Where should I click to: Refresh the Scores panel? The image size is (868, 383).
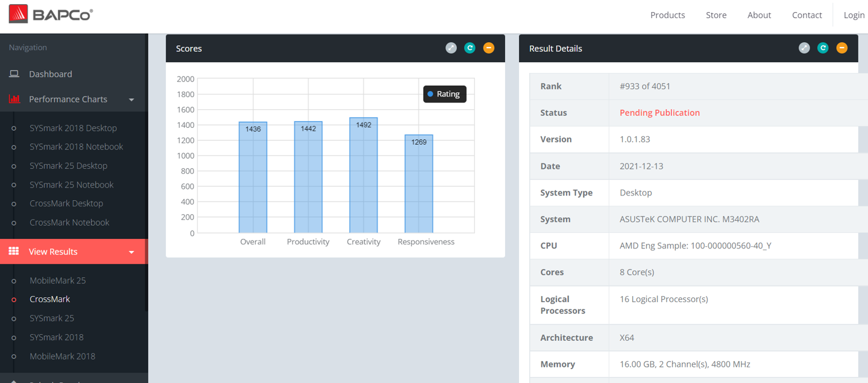click(470, 48)
